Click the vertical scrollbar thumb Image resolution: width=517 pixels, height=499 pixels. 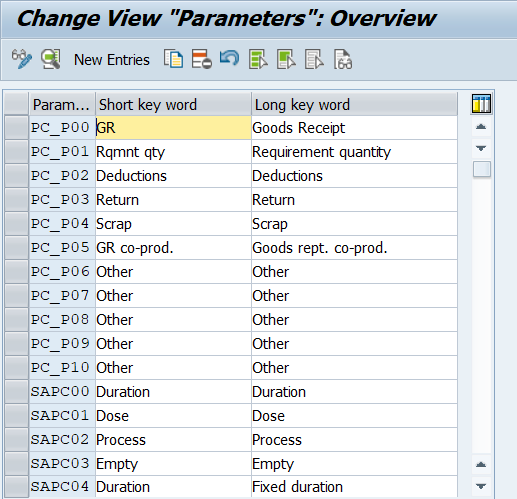click(x=482, y=169)
